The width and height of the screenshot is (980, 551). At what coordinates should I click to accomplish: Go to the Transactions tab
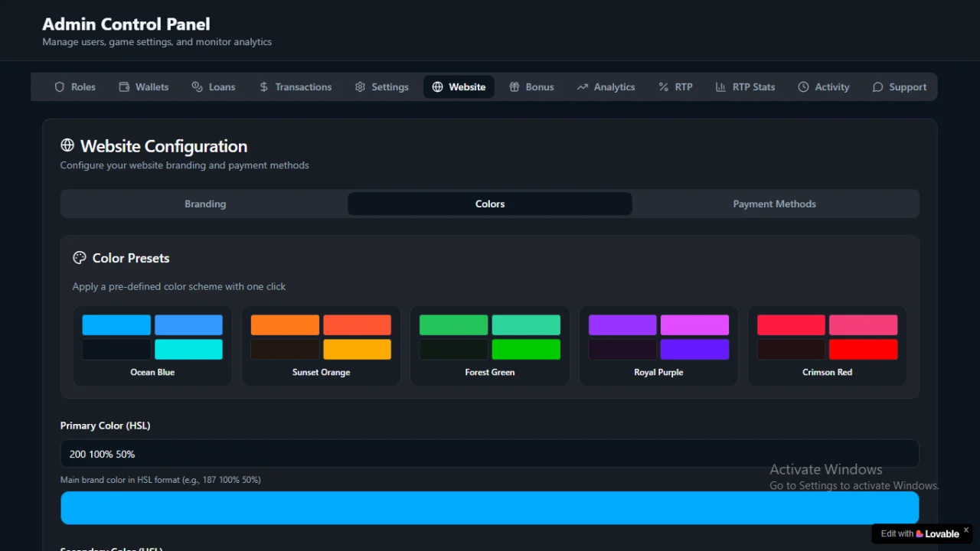[x=296, y=87]
